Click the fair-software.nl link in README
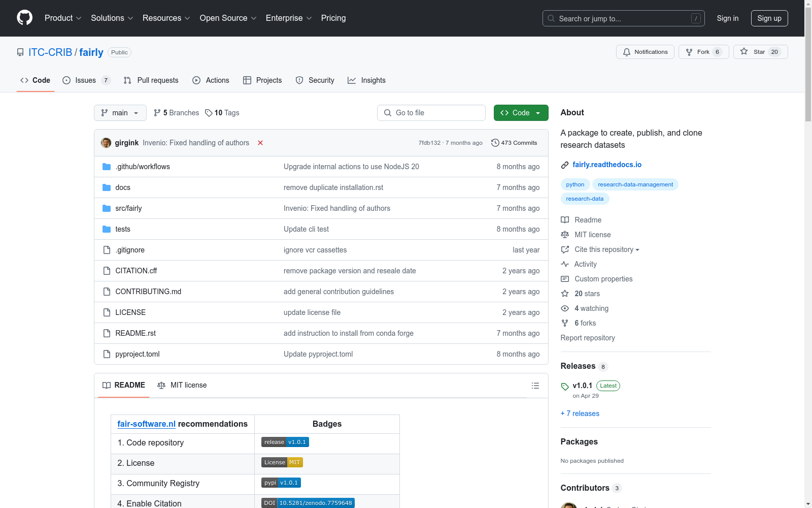The height and width of the screenshot is (508, 812). pos(146,424)
